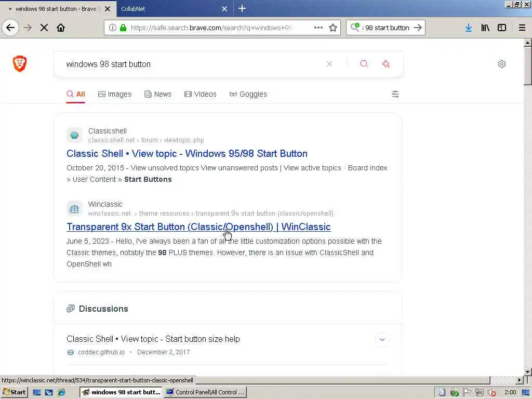
Task: Toggle the browser sidebar
Action: pyautogui.click(x=502, y=28)
